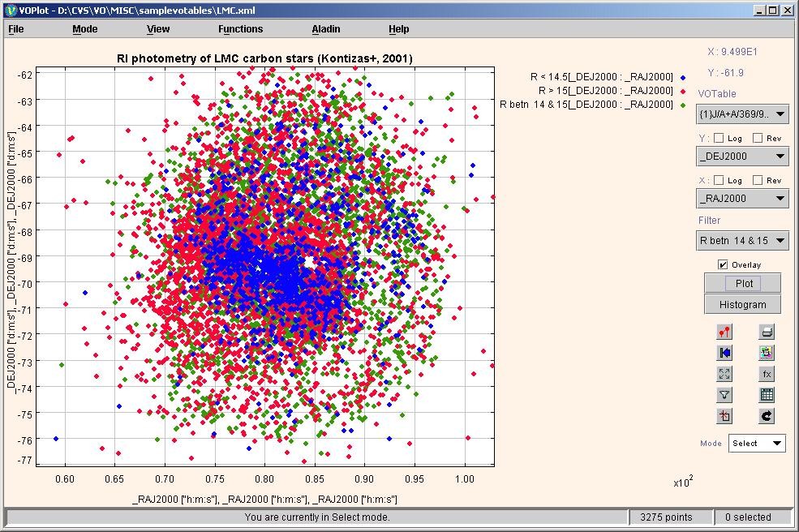Open the fx function icon
Viewport: 799px width, 532px height.
coord(767,374)
